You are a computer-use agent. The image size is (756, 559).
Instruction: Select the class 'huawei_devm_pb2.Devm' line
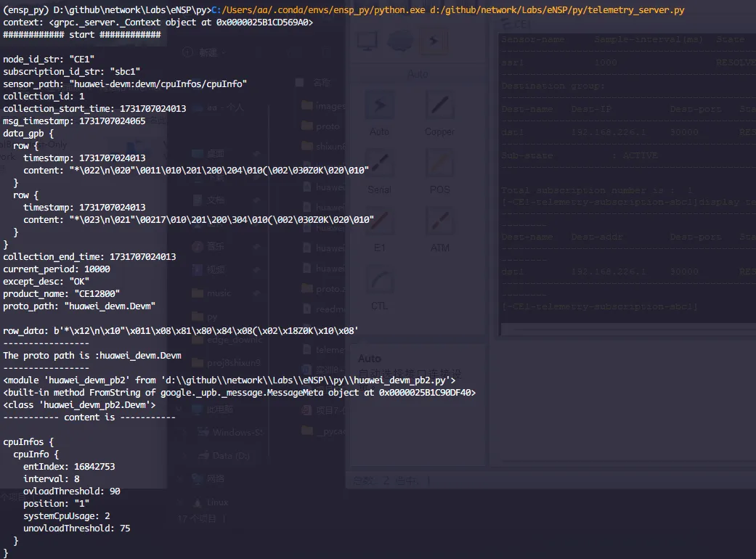pos(80,405)
